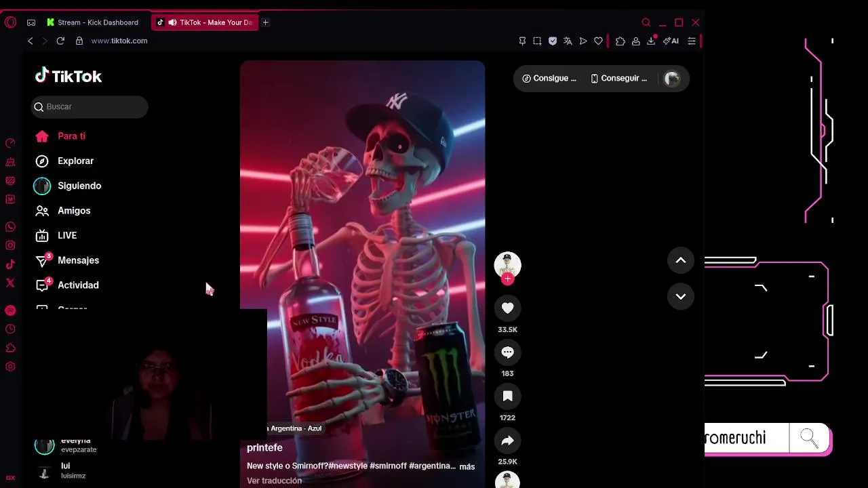Focus the Buscar search field
This screenshot has height=488, width=868.
click(x=90, y=106)
